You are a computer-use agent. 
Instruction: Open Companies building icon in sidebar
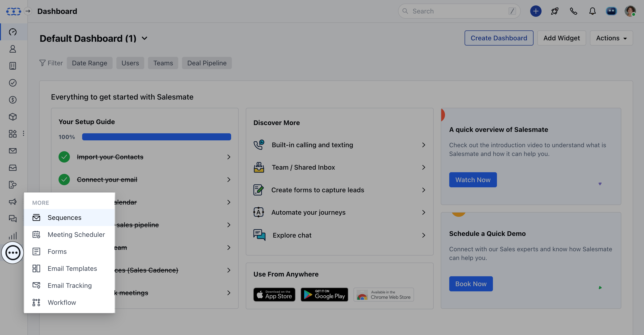pos(13,66)
